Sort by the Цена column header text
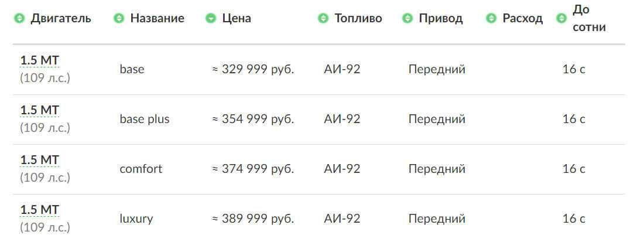 click(x=237, y=19)
